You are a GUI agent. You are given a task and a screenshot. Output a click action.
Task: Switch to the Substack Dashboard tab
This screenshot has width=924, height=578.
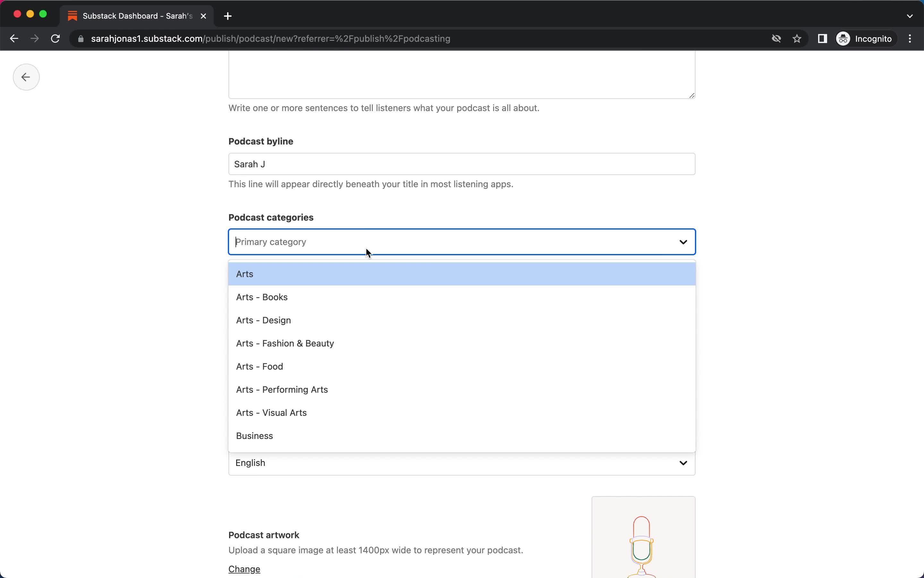click(x=137, y=16)
